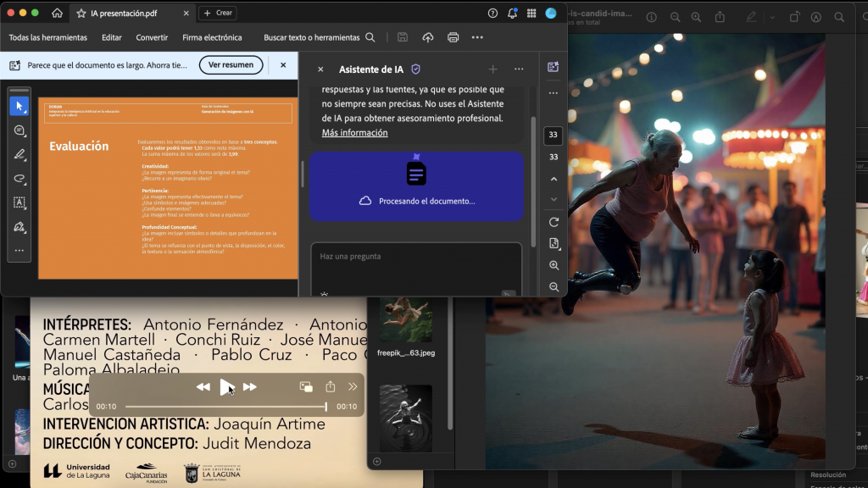Open Todas las herramientas menu

(48, 37)
